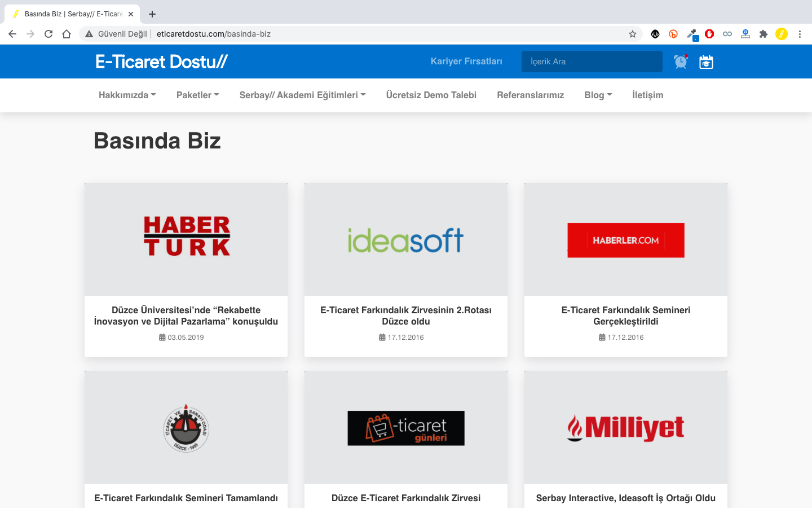Expand the Blog dropdown menu
Image resolution: width=812 pixels, height=508 pixels.
(598, 95)
